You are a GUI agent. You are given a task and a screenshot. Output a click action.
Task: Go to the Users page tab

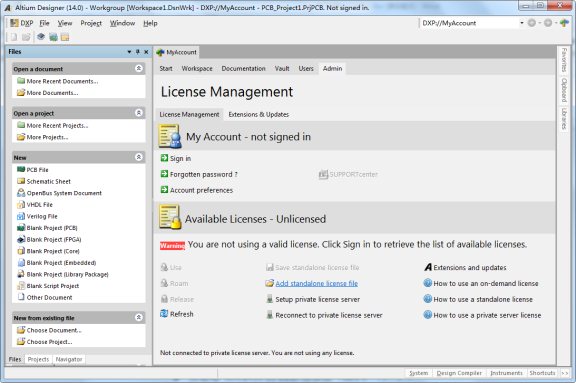point(306,69)
